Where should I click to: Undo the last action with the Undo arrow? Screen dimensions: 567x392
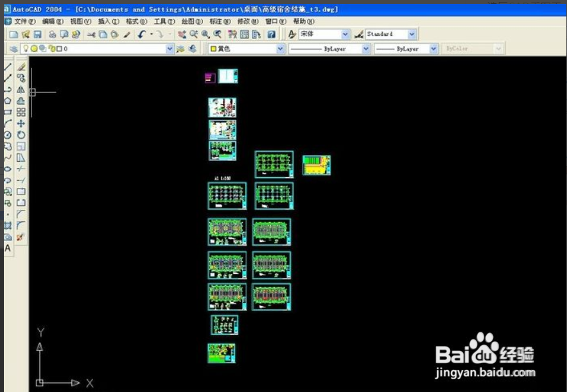142,34
